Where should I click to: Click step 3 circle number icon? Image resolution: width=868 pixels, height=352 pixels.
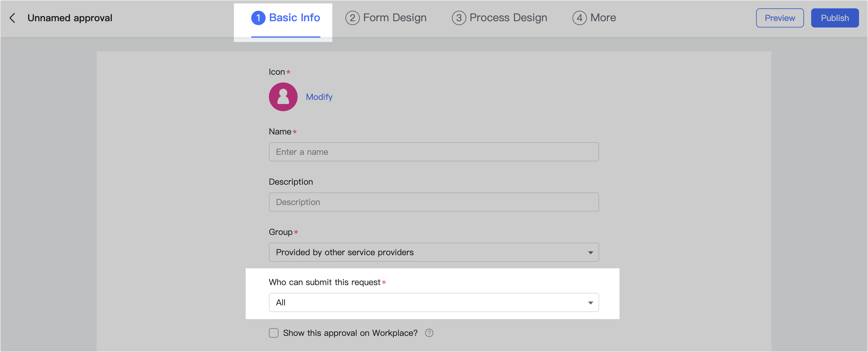click(x=459, y=18)
